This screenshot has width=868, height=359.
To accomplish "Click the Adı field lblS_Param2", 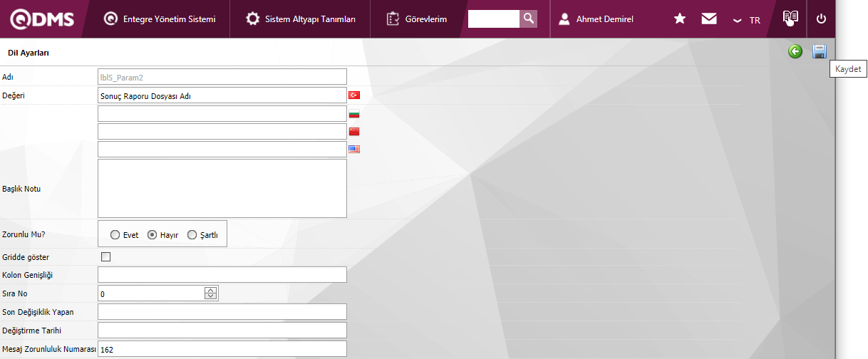I will [222, 76].
